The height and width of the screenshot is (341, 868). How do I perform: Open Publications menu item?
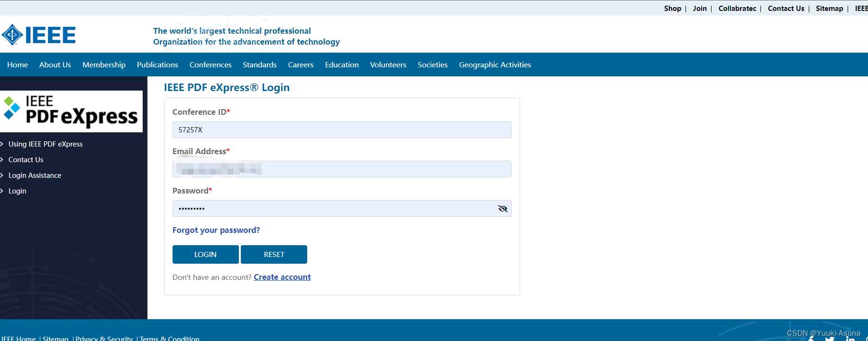[157, 65]
